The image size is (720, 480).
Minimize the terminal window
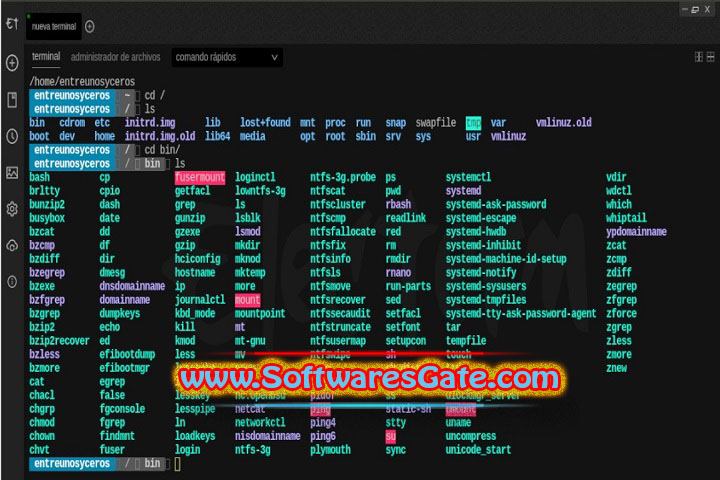pos(685,9)
